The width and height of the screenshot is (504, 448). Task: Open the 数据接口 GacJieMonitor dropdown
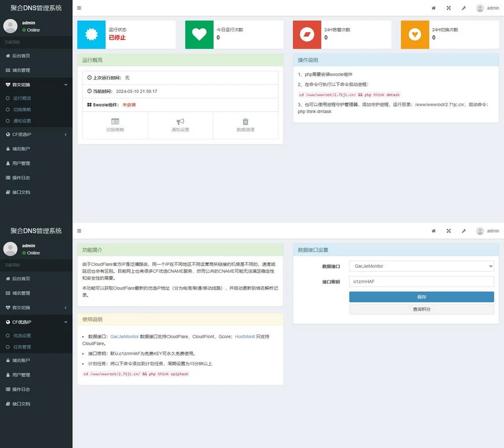[x=421, y=266]
